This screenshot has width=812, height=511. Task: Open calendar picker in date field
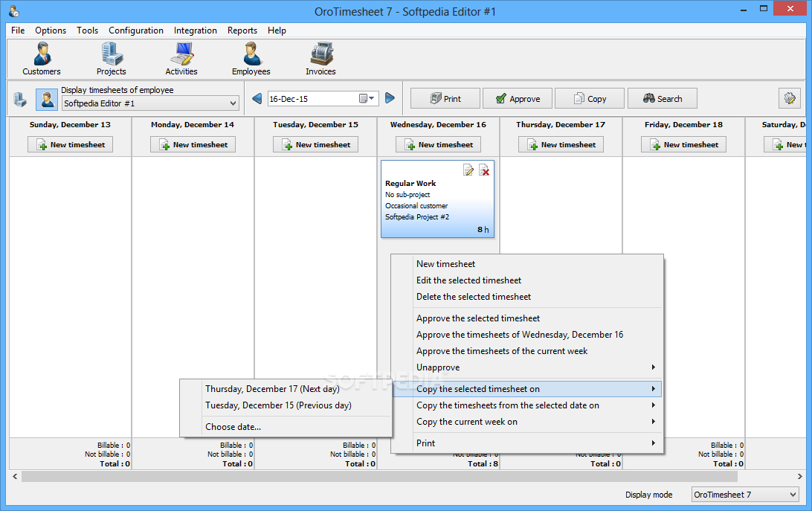click(367, 98)
